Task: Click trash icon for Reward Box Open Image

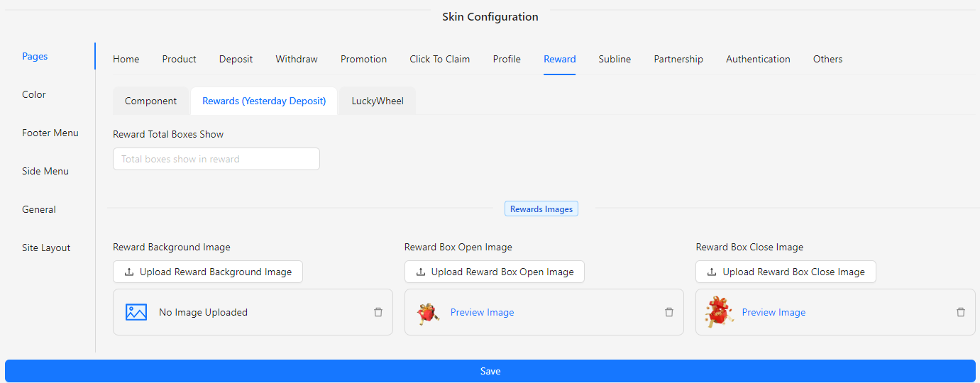Action: point(669,312)
